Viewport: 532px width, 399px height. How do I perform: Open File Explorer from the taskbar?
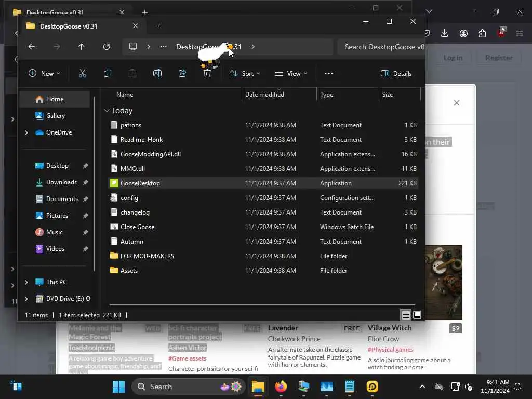258,387
